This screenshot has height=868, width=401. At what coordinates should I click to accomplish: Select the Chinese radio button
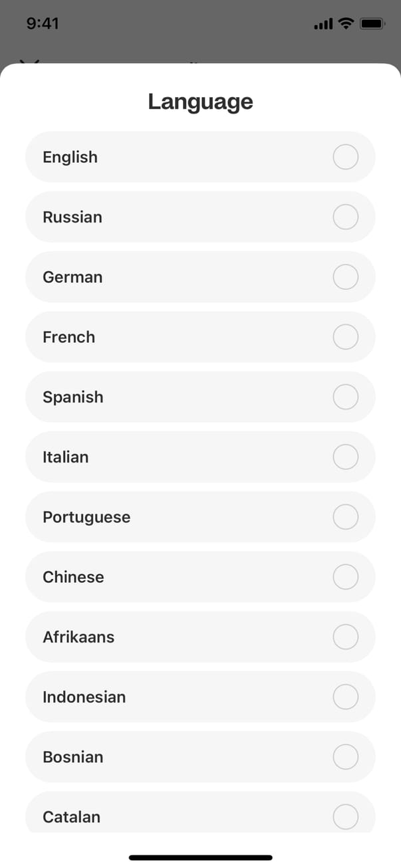pyautogui.click(x=345, y=577)
